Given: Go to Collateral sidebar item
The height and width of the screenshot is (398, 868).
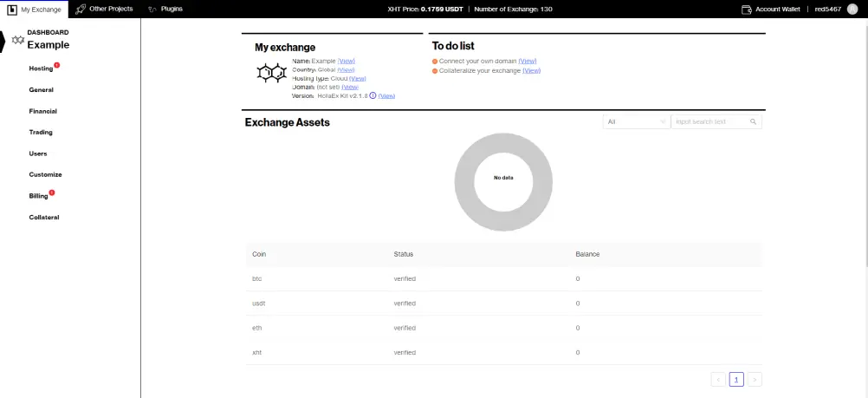Looking at the screenshot, I should [44, 218].
